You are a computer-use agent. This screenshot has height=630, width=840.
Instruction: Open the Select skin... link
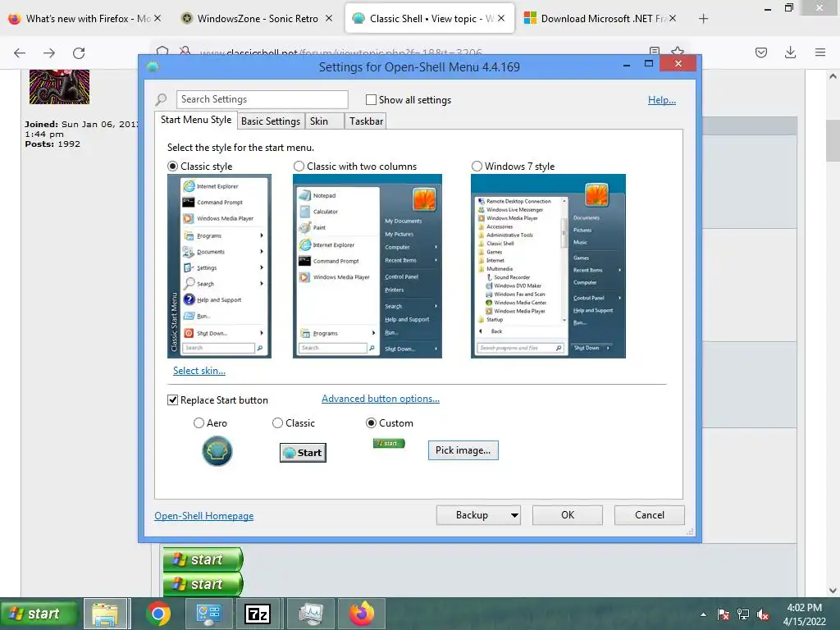199,370
